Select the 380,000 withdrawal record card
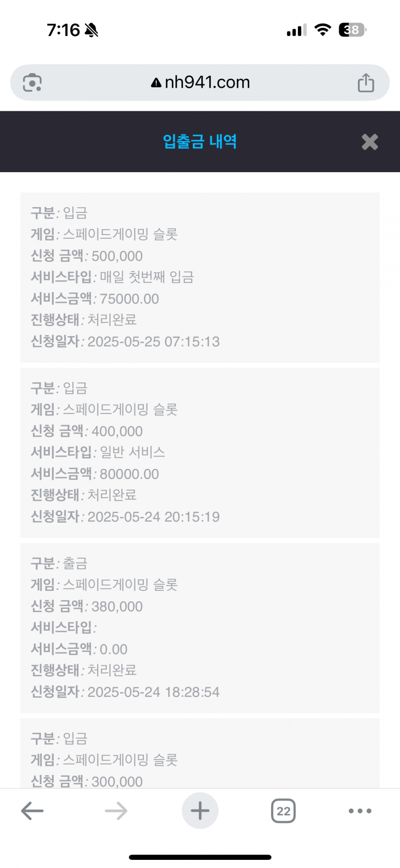Image resolution: width=400 pixels, height=868 pixels. 200,628
